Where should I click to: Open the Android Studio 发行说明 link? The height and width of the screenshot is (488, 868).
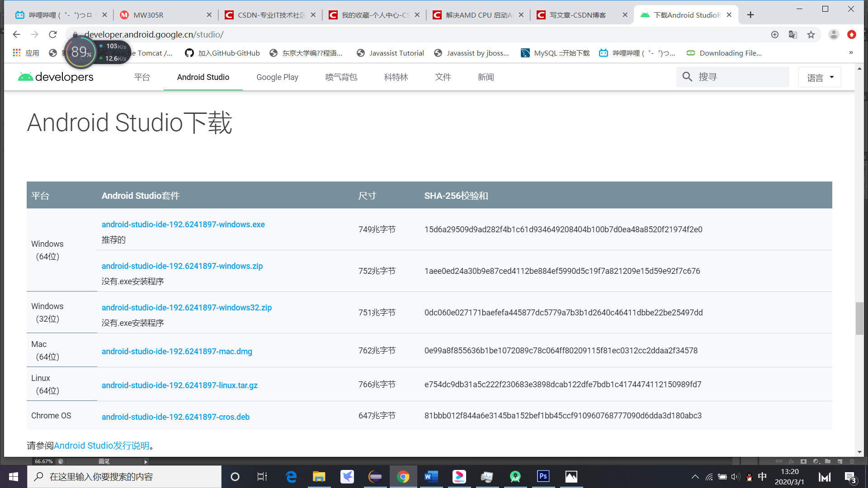click(x=102, y=446)
